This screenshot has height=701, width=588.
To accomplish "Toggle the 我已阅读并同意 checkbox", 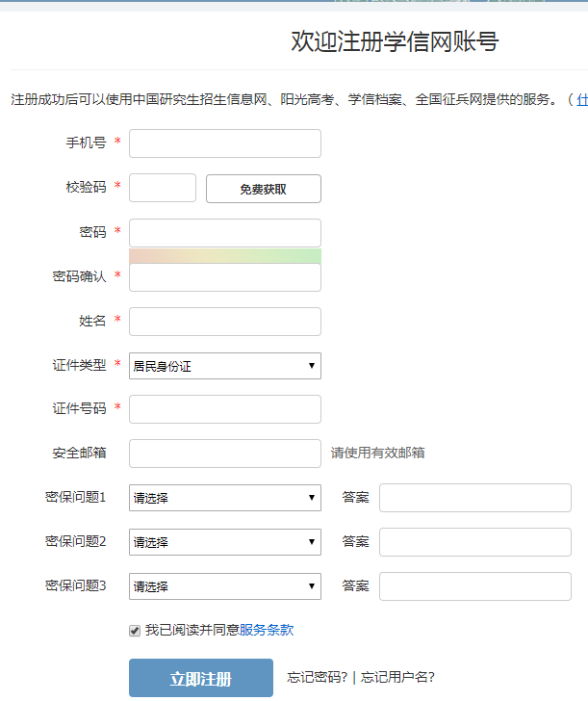I will tap(135, 631).
